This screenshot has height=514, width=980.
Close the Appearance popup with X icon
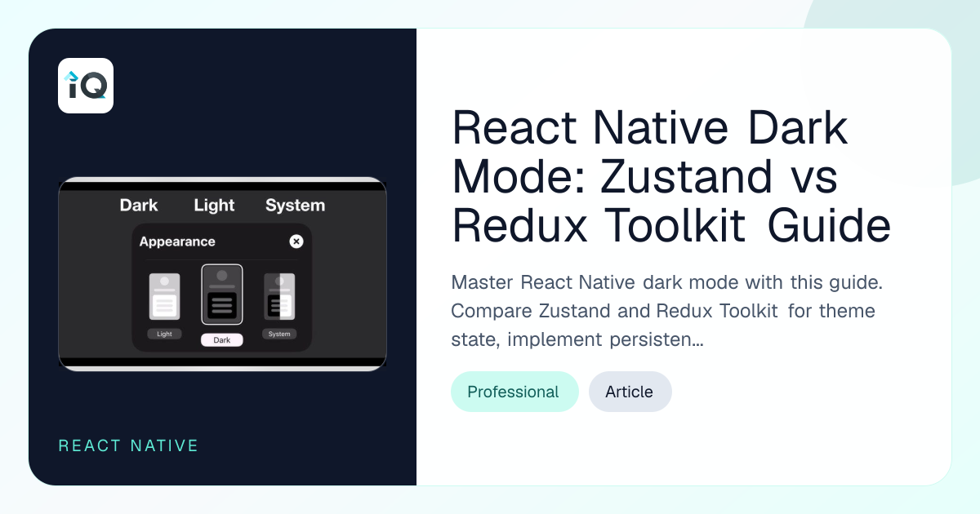click(296, 241)
